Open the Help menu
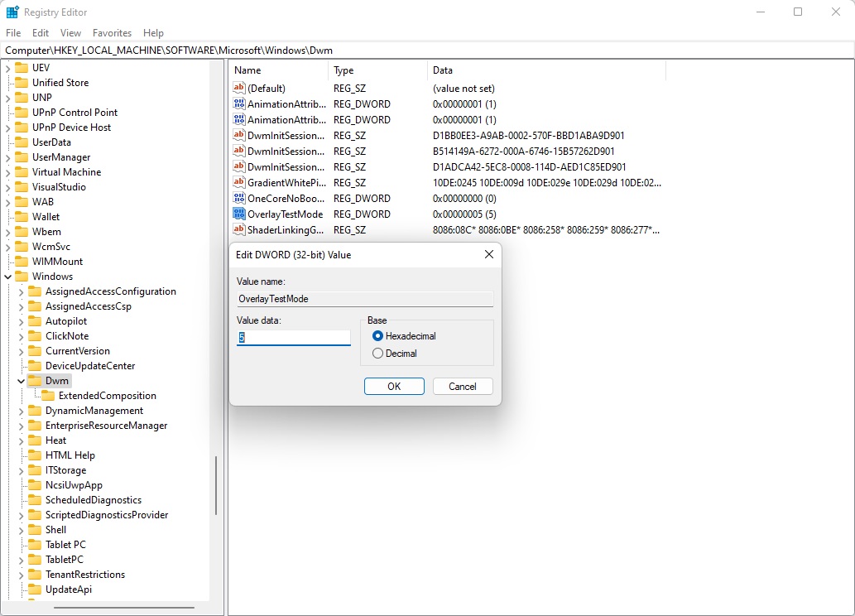 tap(153, 33)
